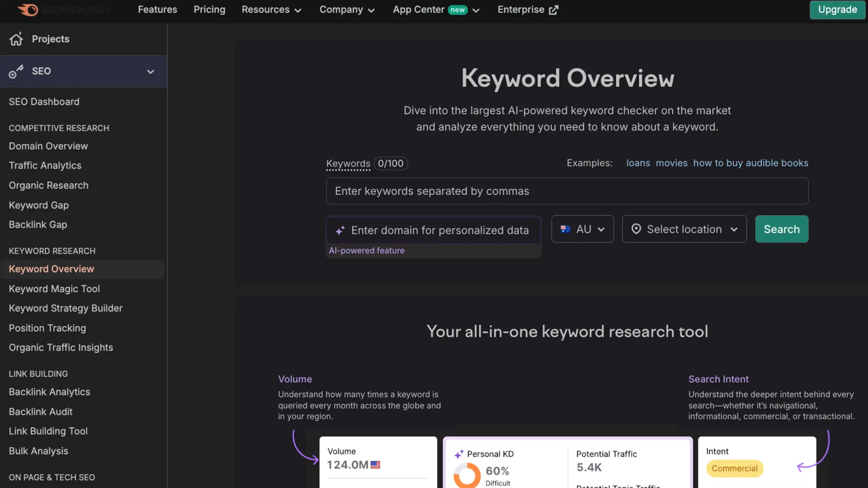Screen dimensions: 868x488
Task: Expand the Resources dropdown menu
Action: click(271, 10)
